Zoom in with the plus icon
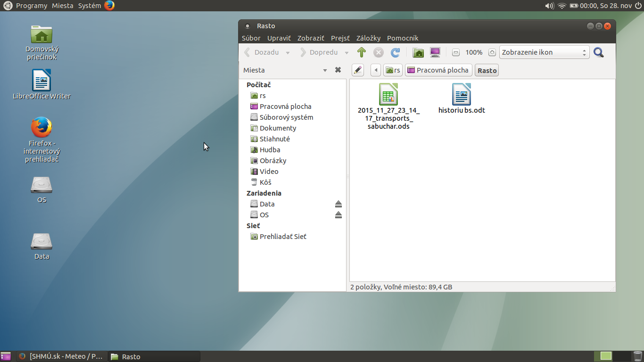This screenshot has height=362, width=644. click(492, 52)
